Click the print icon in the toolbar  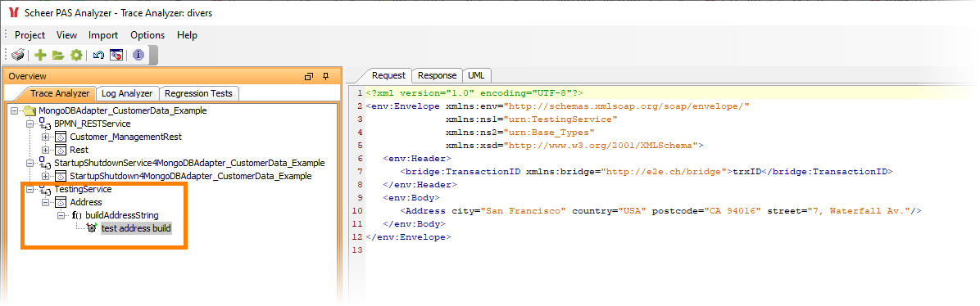click(18, 55)
